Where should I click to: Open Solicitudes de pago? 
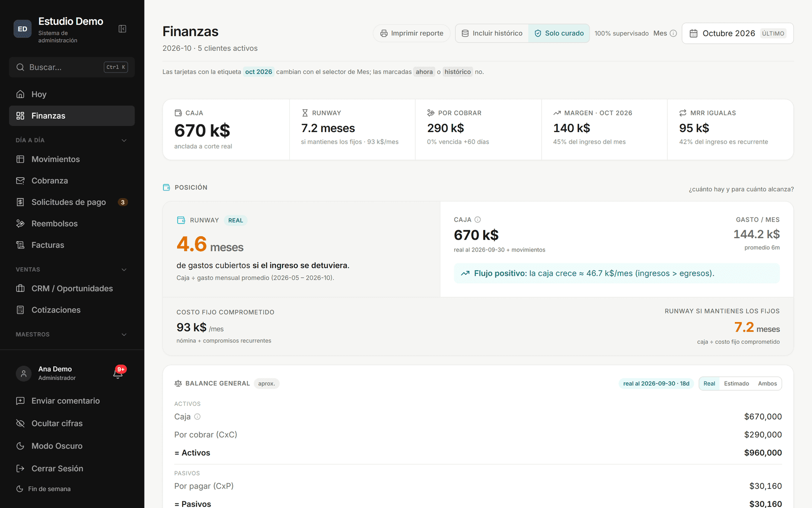72,202
